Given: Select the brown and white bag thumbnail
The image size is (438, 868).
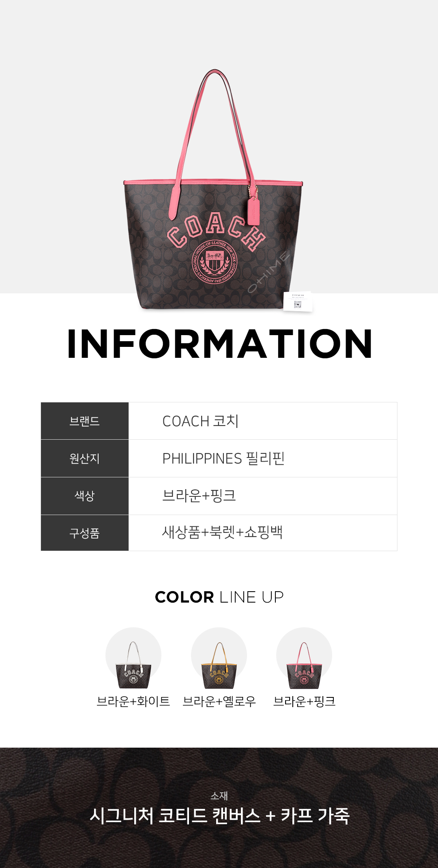Looking at the screenshot, I should click(133, 658).
